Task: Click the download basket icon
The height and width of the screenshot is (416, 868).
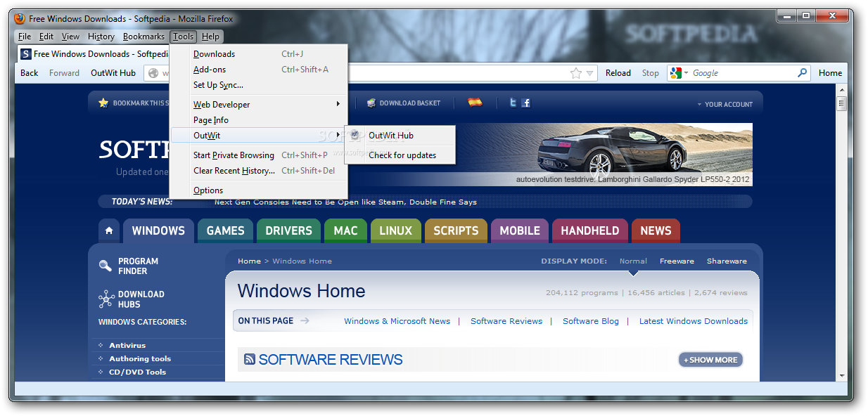Action: click(371, 103)
